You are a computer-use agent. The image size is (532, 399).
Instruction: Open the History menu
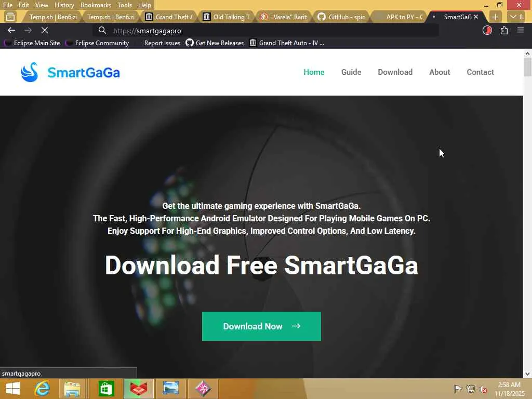click(x=64, y=5)
